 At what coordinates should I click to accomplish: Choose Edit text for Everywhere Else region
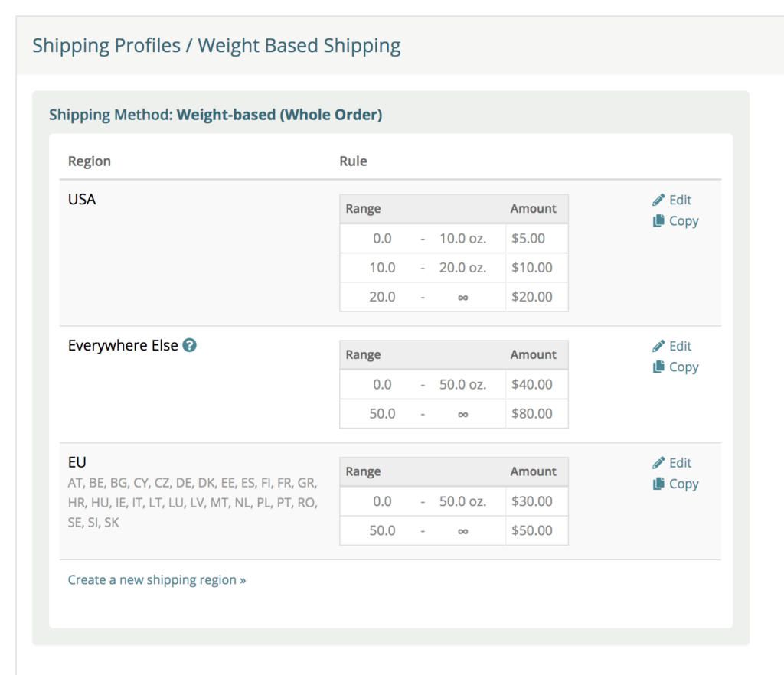[680, 346]
